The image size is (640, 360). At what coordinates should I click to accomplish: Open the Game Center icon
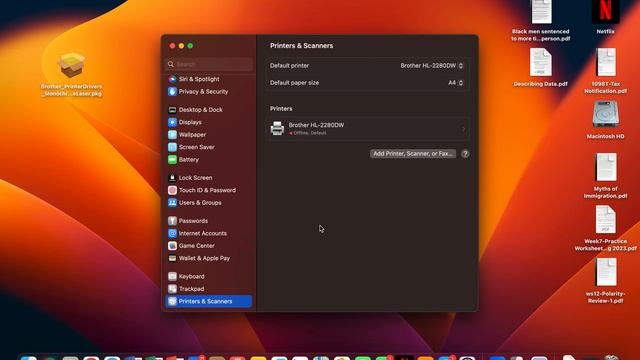172,246
